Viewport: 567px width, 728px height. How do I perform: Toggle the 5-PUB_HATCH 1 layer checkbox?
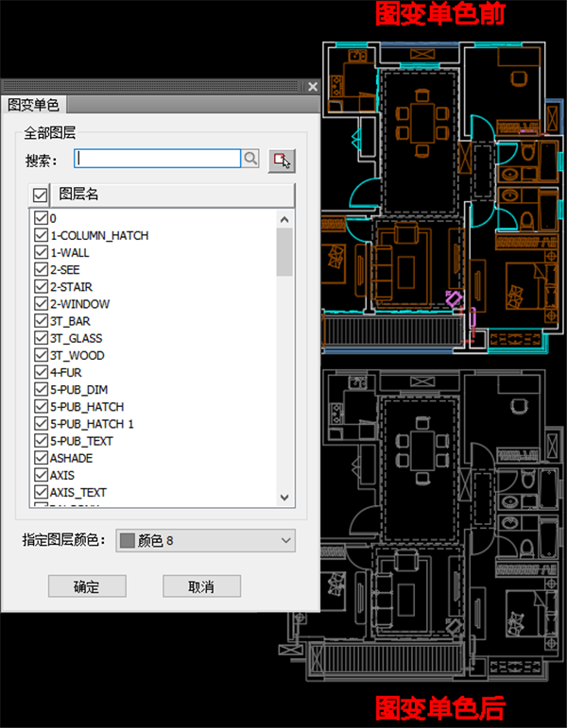pyautogui.click(x=41, y=424)
